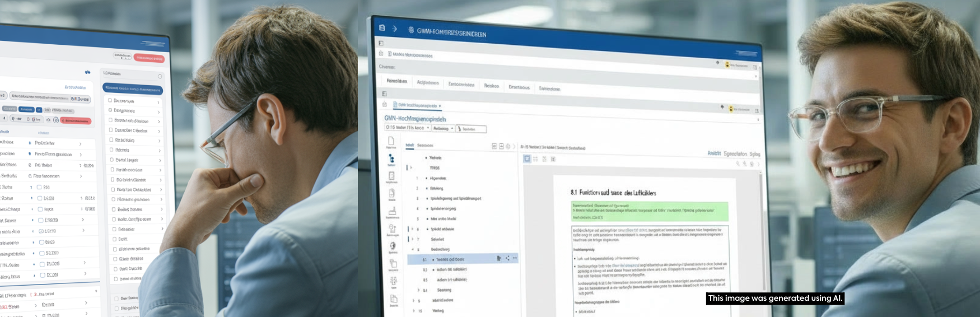980x317 pixels.
Task: Expand tree row number 7
Action: 413,239
